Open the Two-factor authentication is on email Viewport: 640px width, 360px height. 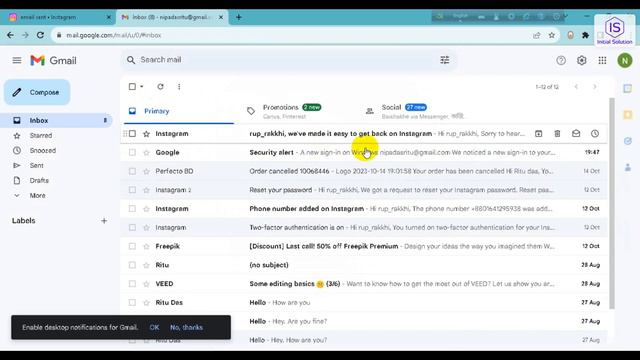tap(364, 227)
